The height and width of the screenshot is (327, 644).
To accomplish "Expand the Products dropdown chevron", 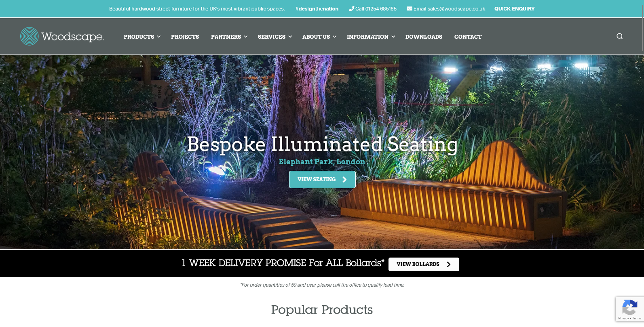I will click(159, 37).
